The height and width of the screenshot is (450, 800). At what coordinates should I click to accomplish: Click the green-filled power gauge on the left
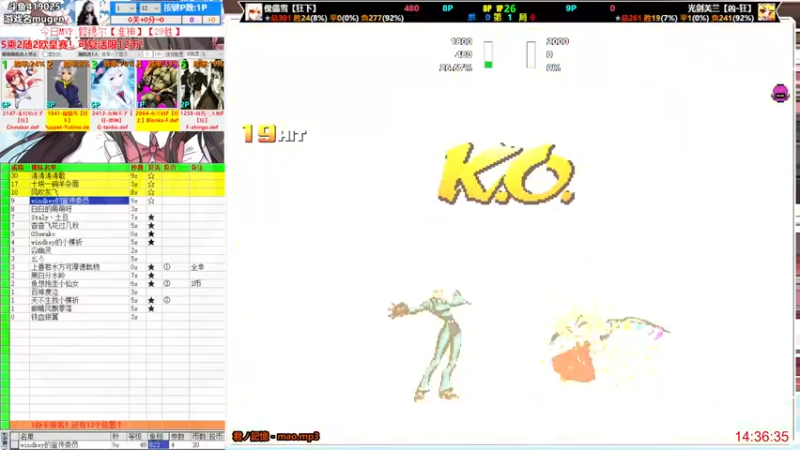pos(488,55)
